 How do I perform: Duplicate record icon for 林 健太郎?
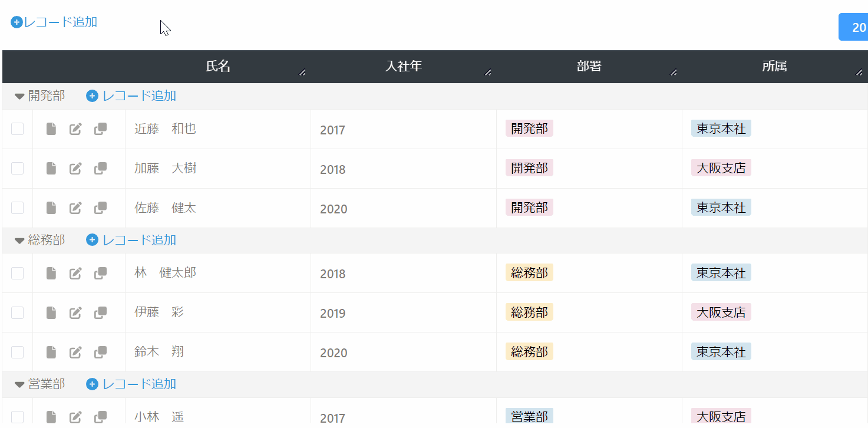[x=101, y=273]
